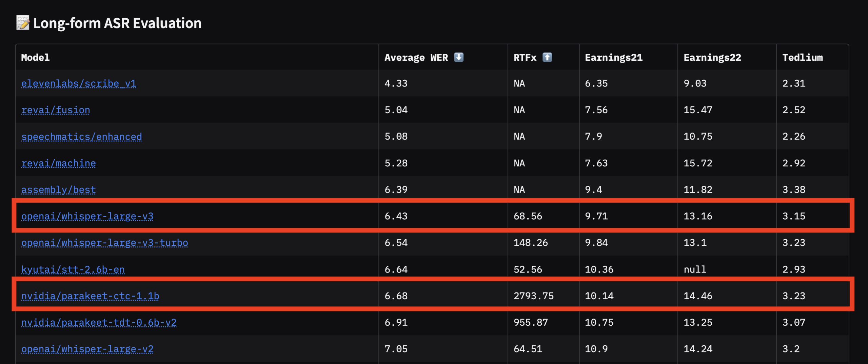Open openai/whisper-large-v2 model link
Viewport: 868px width, 364px height.
pyautogui.click(x=87, y=349)
